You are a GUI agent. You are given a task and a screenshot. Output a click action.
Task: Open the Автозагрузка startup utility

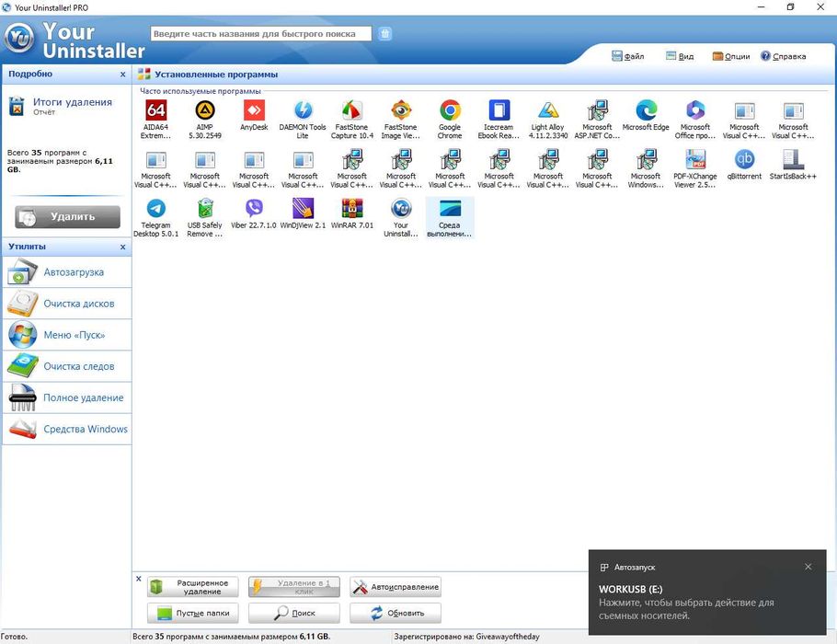tap(67, 272)
